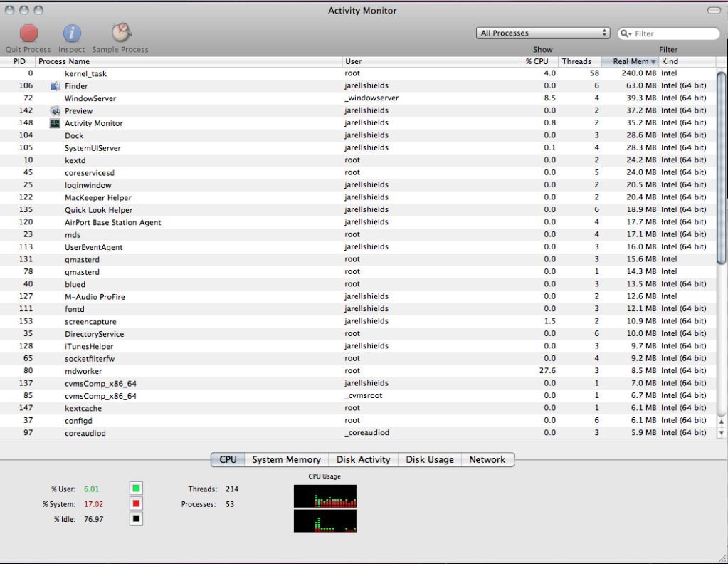Viewport: 728px width, 564px height.
Task: Select the Activity Monitor icon in list
Action: [56, 123]
